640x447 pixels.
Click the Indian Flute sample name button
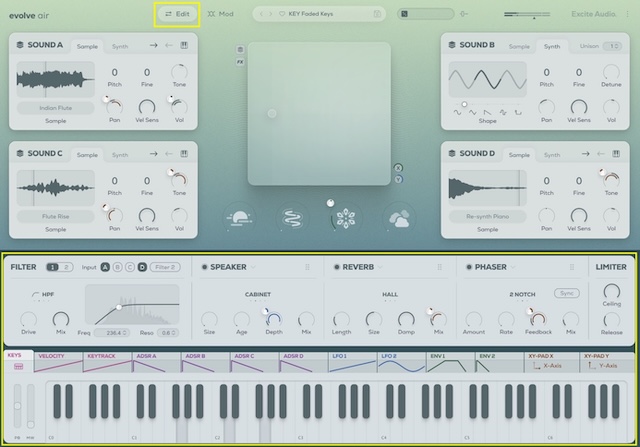coord(56,106)
